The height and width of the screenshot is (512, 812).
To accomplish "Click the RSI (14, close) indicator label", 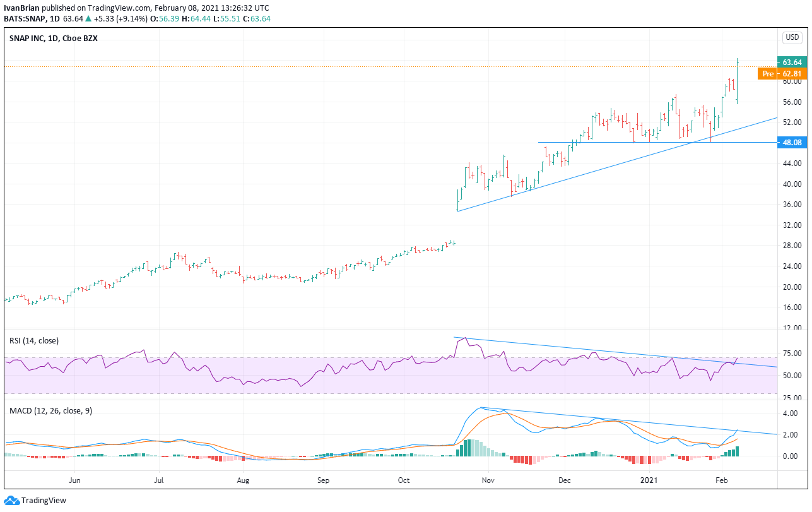I will click(x=34, y=340).
